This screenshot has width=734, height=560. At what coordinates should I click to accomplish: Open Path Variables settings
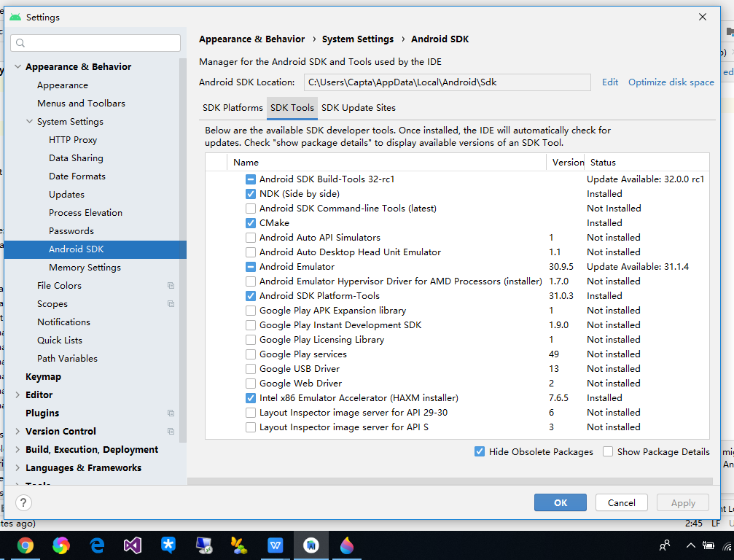pyautogui.click(x=67, y=359)
